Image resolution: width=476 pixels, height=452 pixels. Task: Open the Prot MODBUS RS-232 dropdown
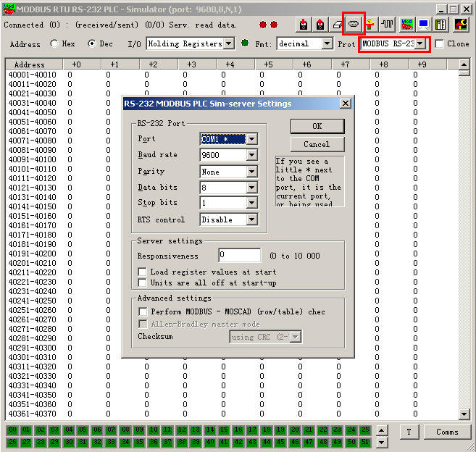[x=419, y=43]
